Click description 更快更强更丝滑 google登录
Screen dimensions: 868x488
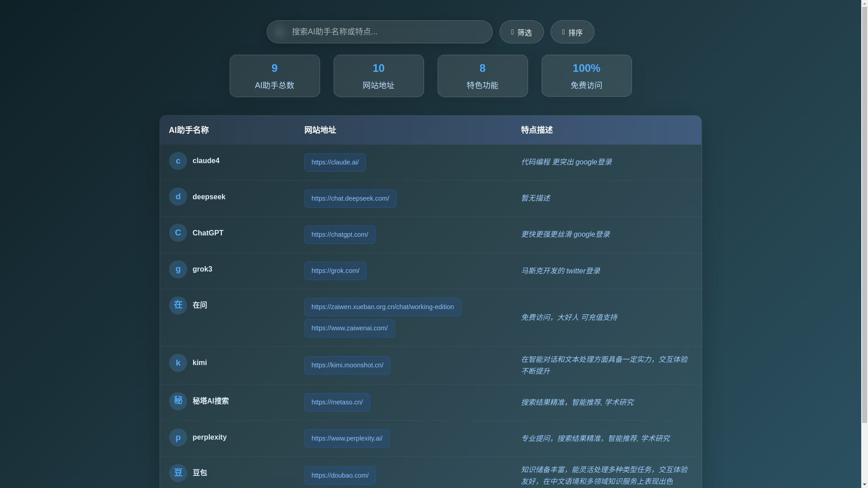[x=565, y=235]
